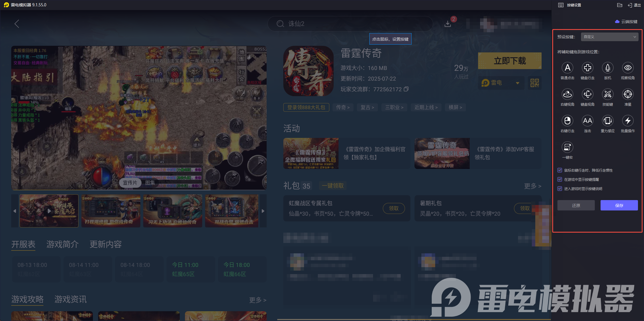Toggle 鼠标右键行走时降低行走惯性 checkbox
644x321 pixels.
click(560, 170)
